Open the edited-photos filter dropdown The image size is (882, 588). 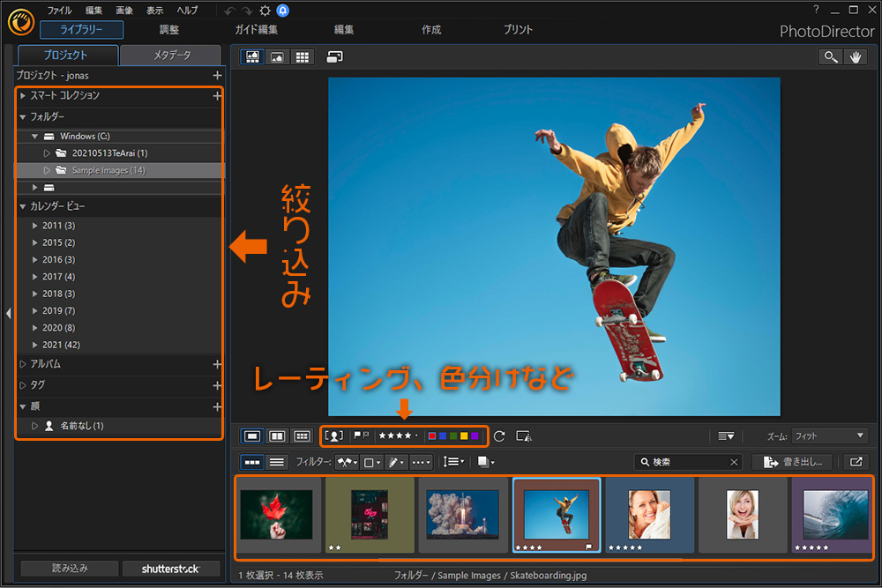point(396,462)
